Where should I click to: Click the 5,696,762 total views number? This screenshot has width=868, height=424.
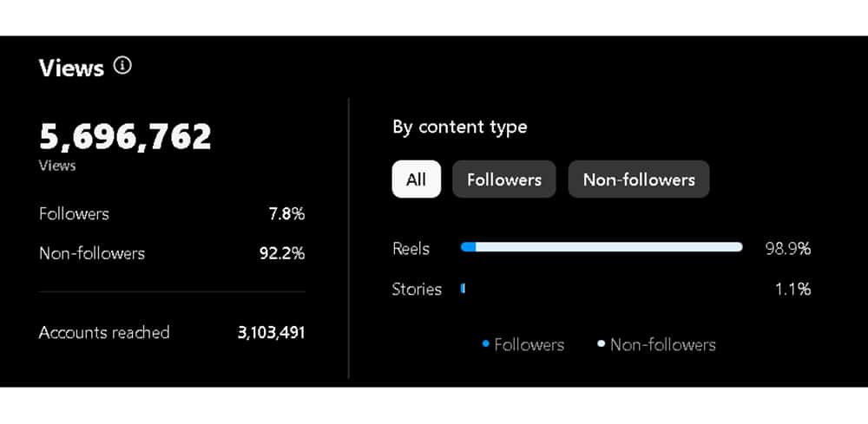click(x=125, y=136)
